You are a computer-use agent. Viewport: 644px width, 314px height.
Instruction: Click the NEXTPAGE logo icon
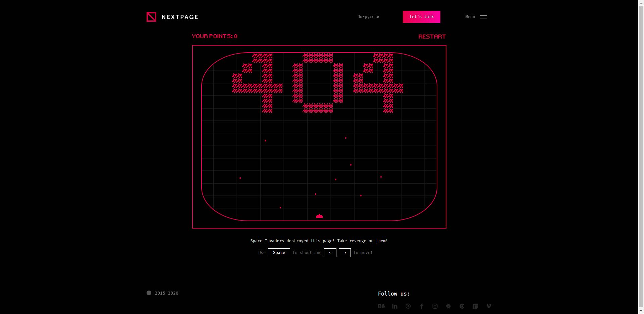pos(151,17)
